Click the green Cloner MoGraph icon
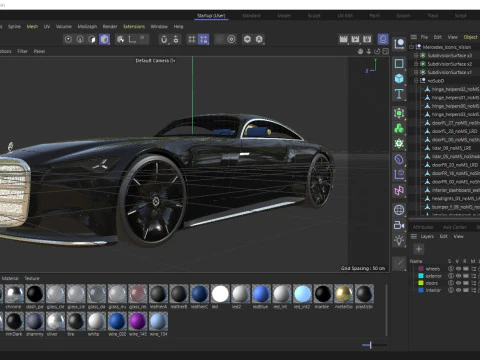This screenshot has height=360, width=480. click(399, 128)
